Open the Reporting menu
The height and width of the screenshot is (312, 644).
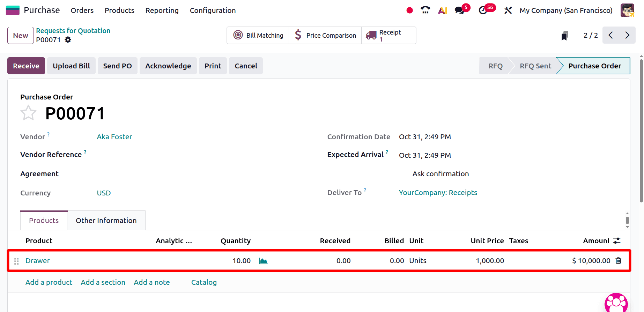point(162,10)
